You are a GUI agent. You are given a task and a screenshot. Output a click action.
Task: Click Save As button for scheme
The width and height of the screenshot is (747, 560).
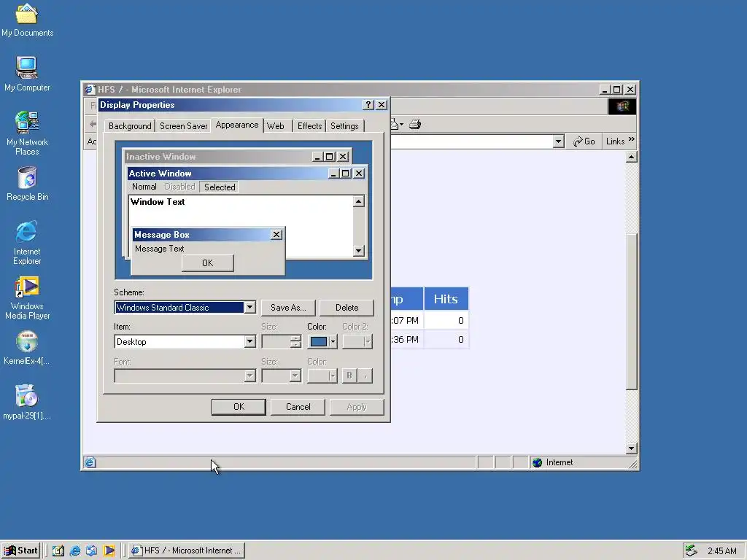[288, 308]
